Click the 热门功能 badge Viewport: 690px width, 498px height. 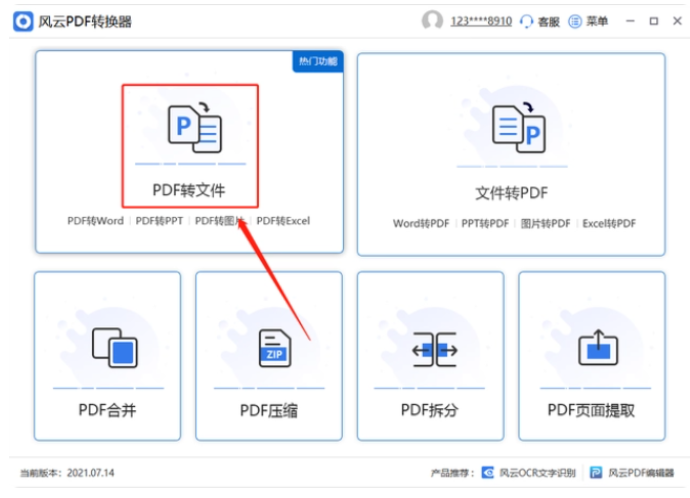(x=318, y=61)
